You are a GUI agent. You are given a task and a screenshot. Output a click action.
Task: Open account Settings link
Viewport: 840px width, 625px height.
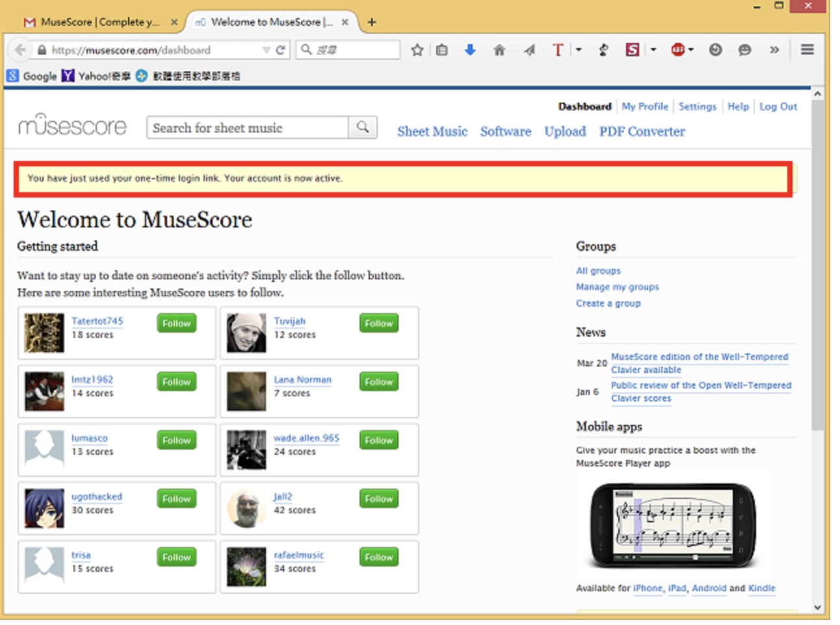coord(698,107)
